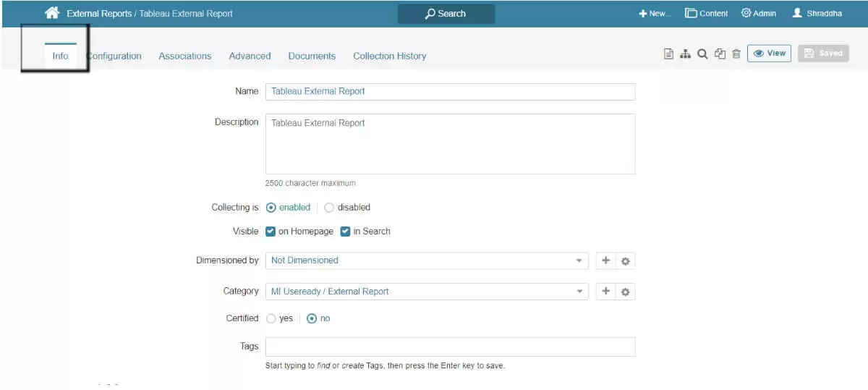The width and height of the screenshot is (868, 390).
Task: Click the Description text area
Action: (x=450, y=144)
